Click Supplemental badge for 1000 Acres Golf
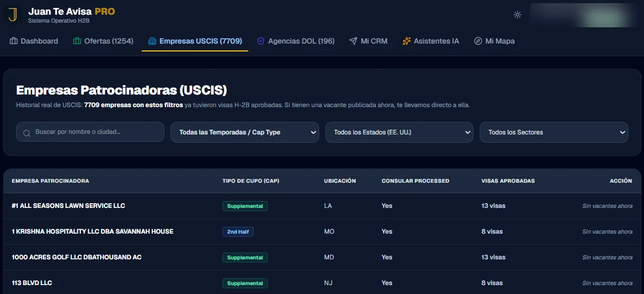The width and height of the screenshot is (644, 294). coord(245,257)
